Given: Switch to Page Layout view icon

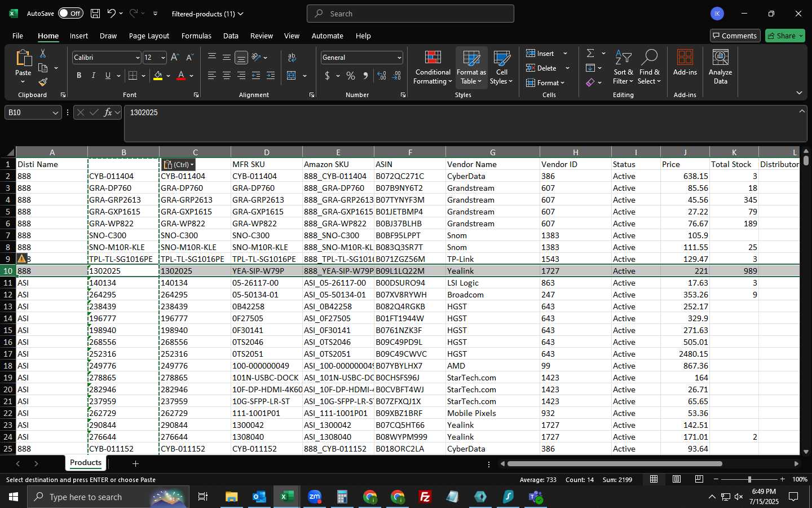Looking at the screenshot, I should coord(676,479).
